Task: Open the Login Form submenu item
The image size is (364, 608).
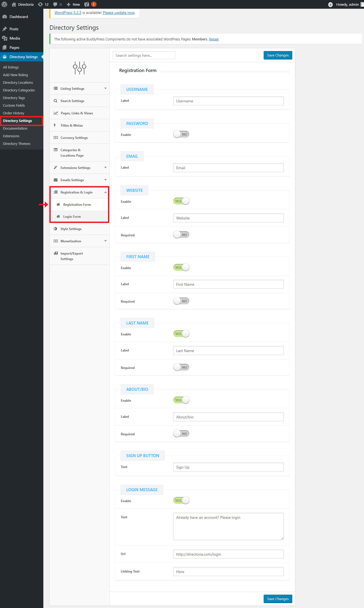Action: pyautogui.click(x=72, y=217)
